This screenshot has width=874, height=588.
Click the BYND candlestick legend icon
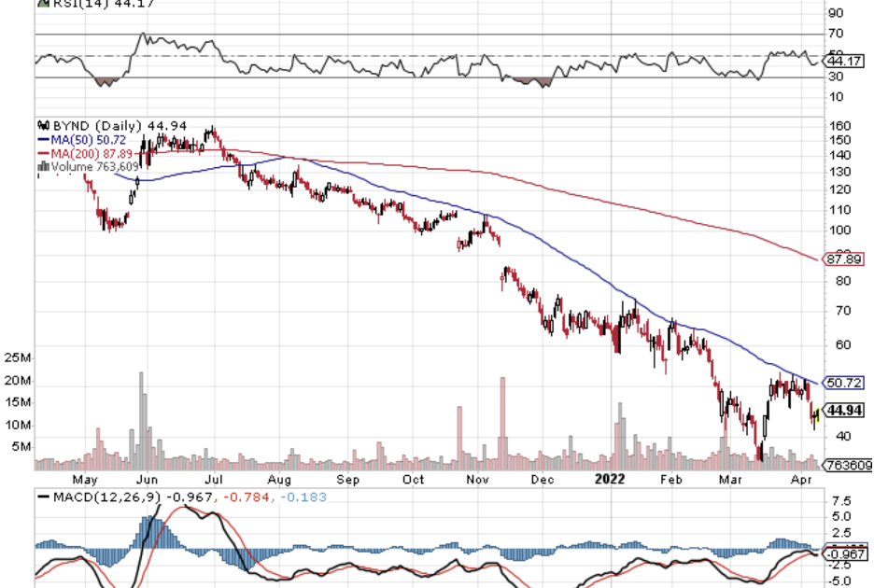pyautogui.click(x=40, y=124)
